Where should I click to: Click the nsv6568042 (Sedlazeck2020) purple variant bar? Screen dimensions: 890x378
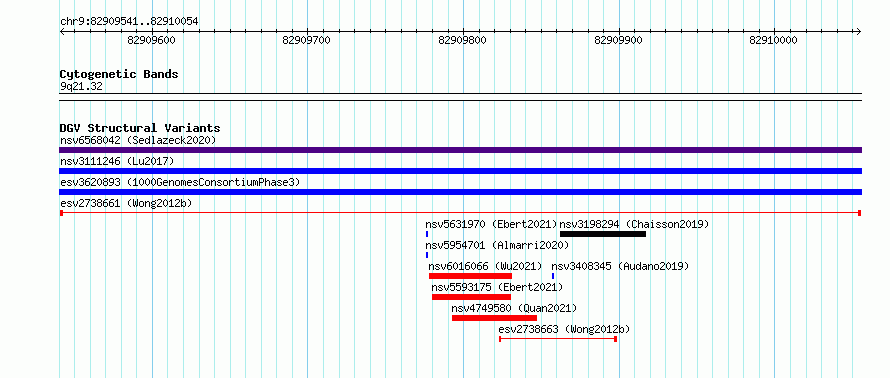point(460,150)
